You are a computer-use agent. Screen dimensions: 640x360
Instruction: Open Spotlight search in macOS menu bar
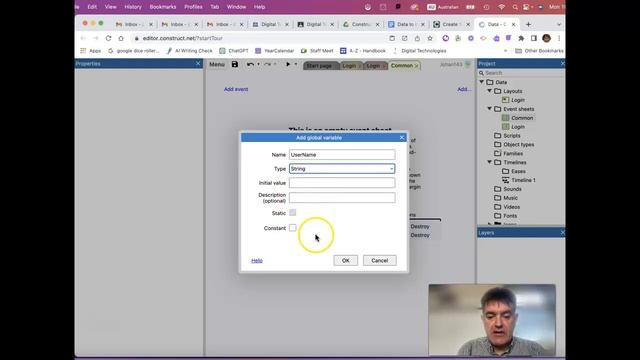pyautogui.click(x=515, y=7)
